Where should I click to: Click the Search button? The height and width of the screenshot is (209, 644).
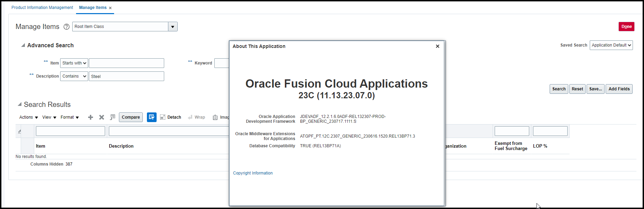coord(559,89)
